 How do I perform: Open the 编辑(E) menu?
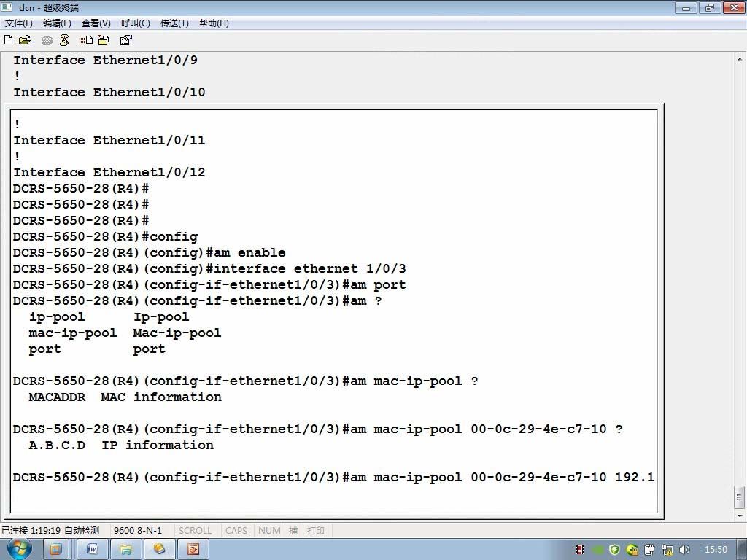point(57,23)
